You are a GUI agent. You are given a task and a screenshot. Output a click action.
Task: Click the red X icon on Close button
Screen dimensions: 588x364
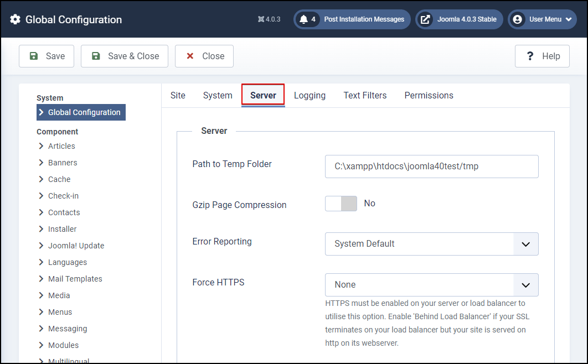(x=190, y=56)
